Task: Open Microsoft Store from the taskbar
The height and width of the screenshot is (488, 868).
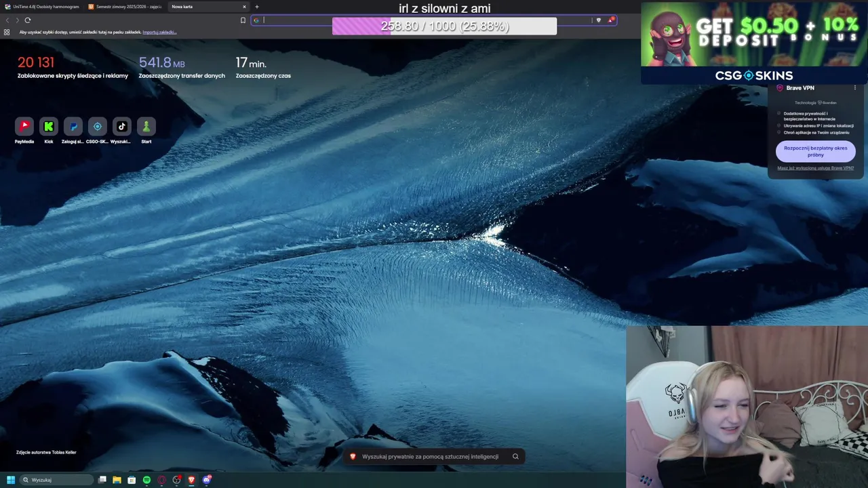Action: (132, 480)
